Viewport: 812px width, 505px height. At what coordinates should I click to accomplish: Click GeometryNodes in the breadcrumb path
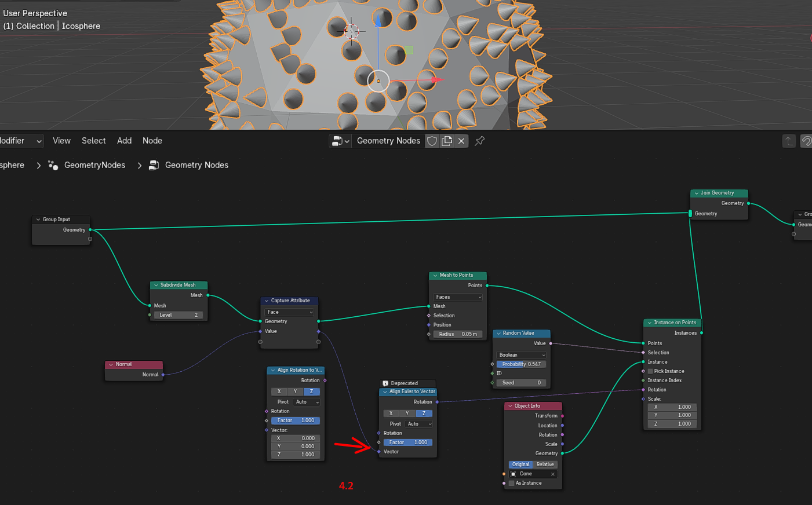(94, 165)
